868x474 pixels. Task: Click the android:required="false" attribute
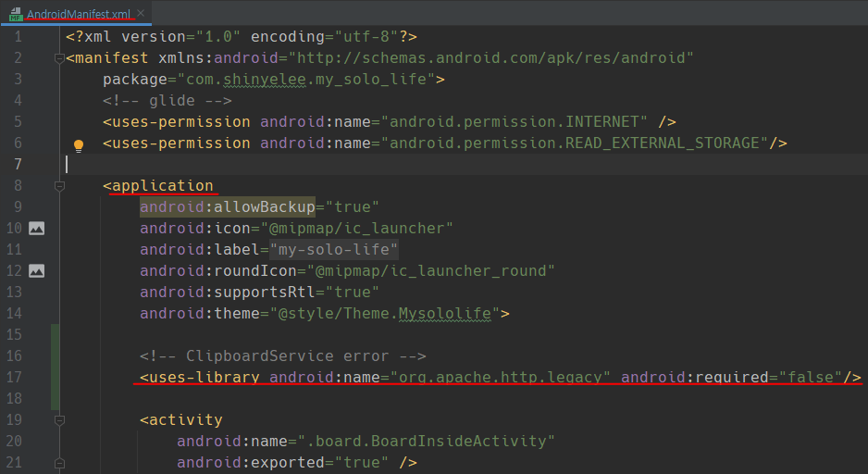click(x=731, y=377)
